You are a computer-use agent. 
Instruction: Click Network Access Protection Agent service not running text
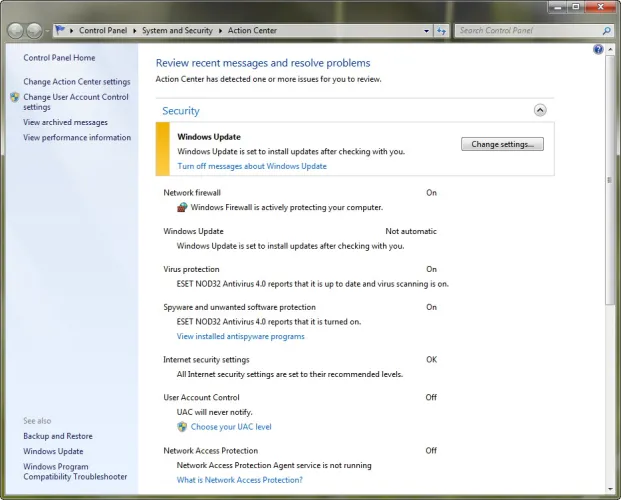[x=274, y=465]
